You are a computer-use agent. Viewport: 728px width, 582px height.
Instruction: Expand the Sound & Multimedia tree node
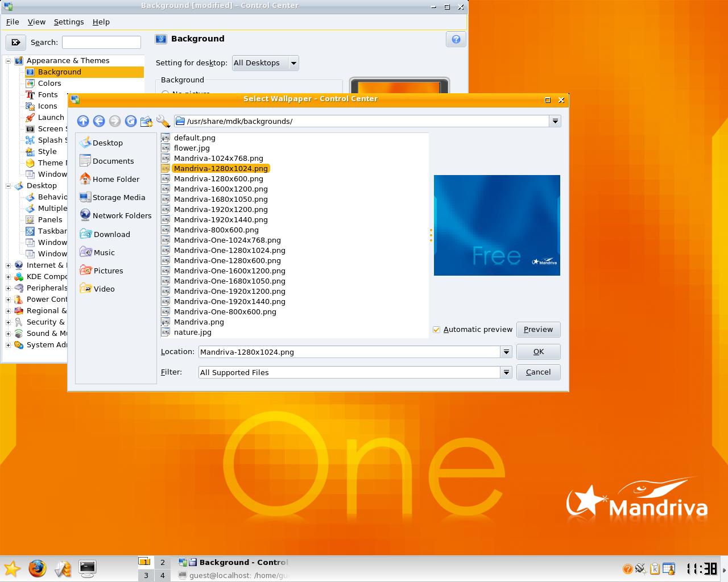pos(9,334)
